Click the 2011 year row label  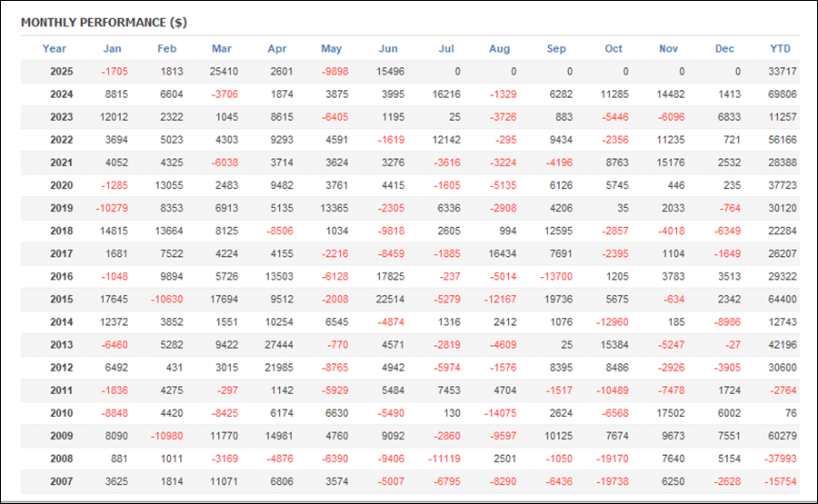62,390
